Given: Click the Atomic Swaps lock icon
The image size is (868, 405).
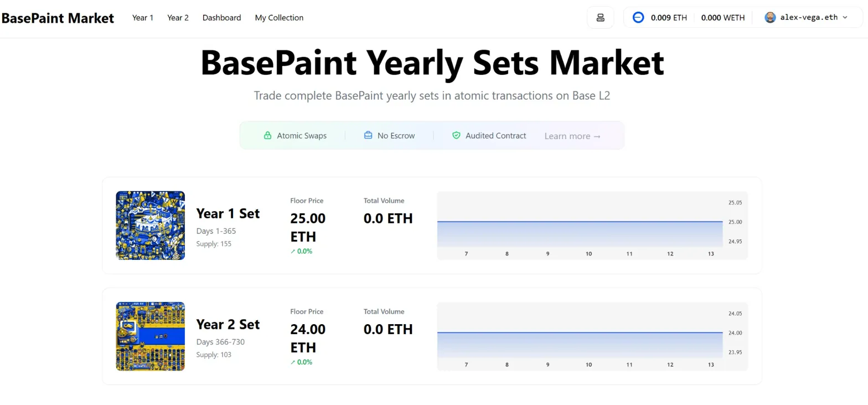Looking at the screenshot, I should 267,135.
